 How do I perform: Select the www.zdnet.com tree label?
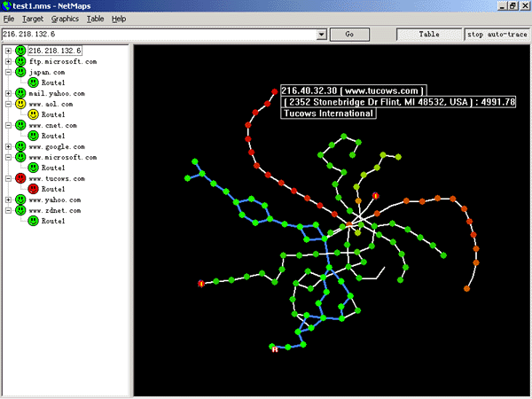click(55, 210)
